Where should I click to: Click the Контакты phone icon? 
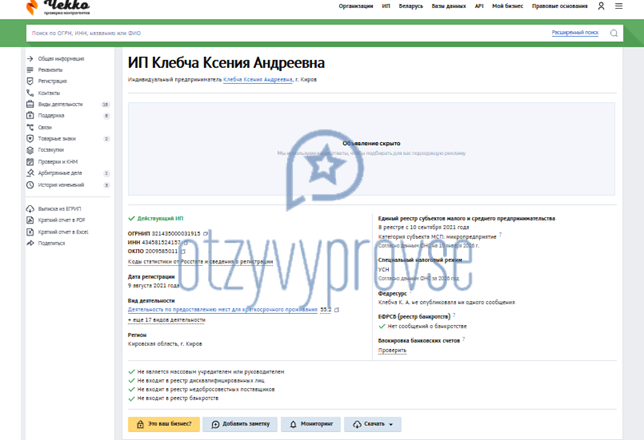[x=30, y=93]
